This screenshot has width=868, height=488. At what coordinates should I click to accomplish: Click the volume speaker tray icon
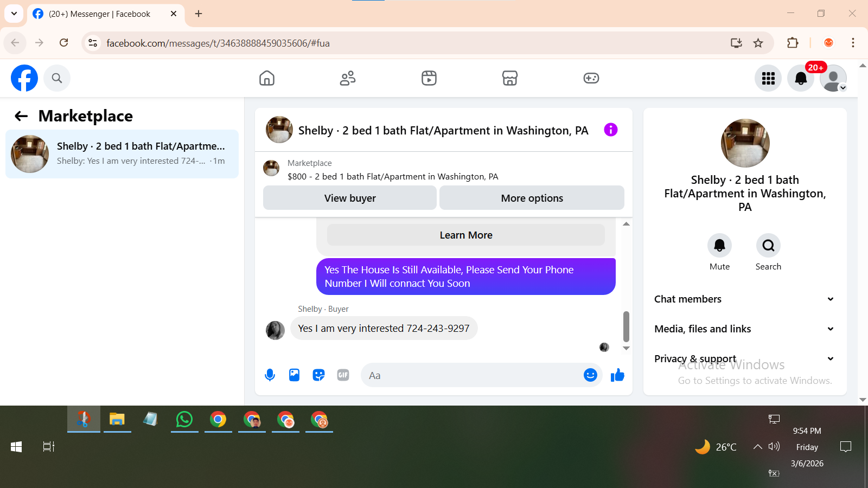[x=774, y=446]
